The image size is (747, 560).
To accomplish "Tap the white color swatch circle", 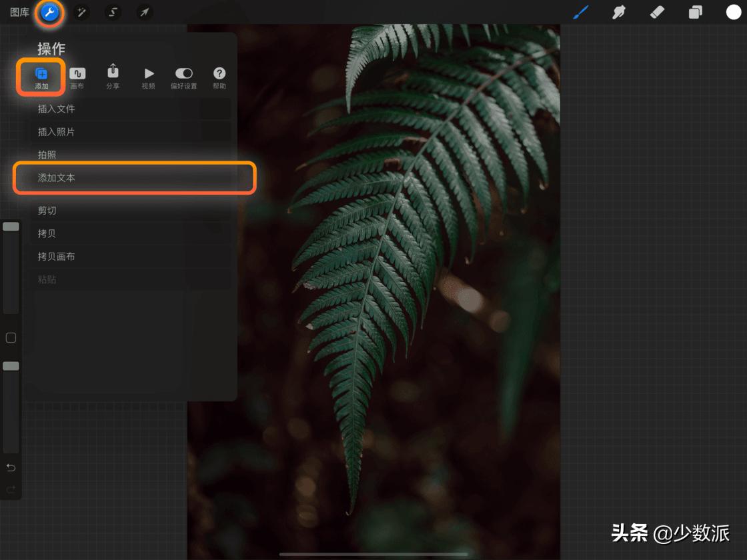I will coord(734,13).
